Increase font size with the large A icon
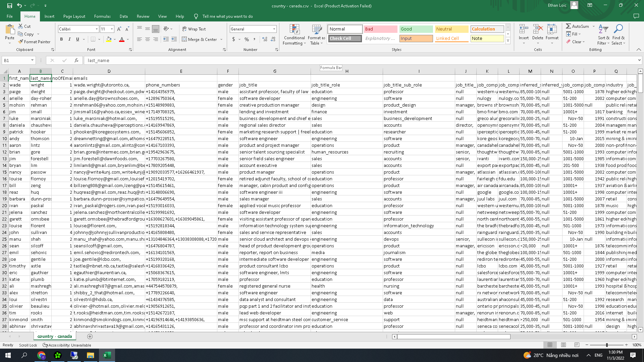 119,29
